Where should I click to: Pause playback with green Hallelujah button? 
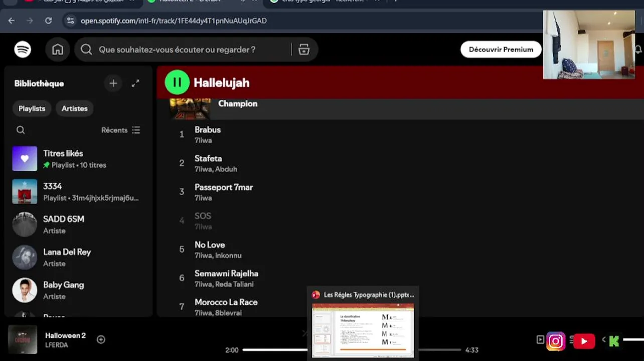point(177,82)
